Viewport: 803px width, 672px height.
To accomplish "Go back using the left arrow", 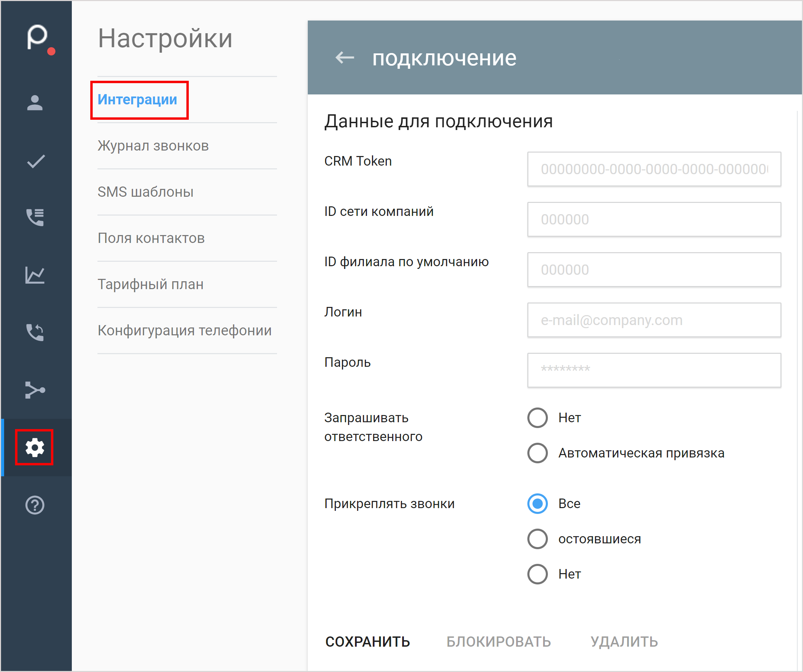I will pyautogui.click(x=344, y=58).
